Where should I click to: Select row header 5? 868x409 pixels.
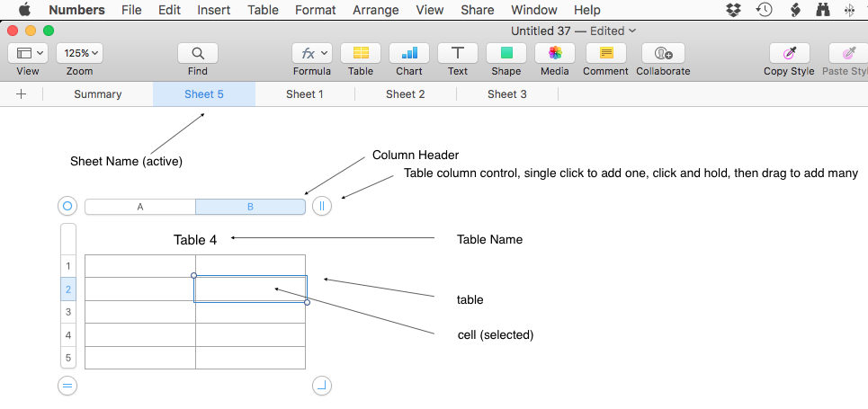68,358
